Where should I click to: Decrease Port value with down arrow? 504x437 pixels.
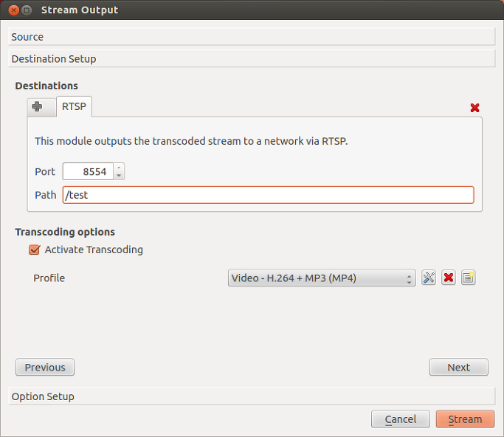[x=119, y=175]
